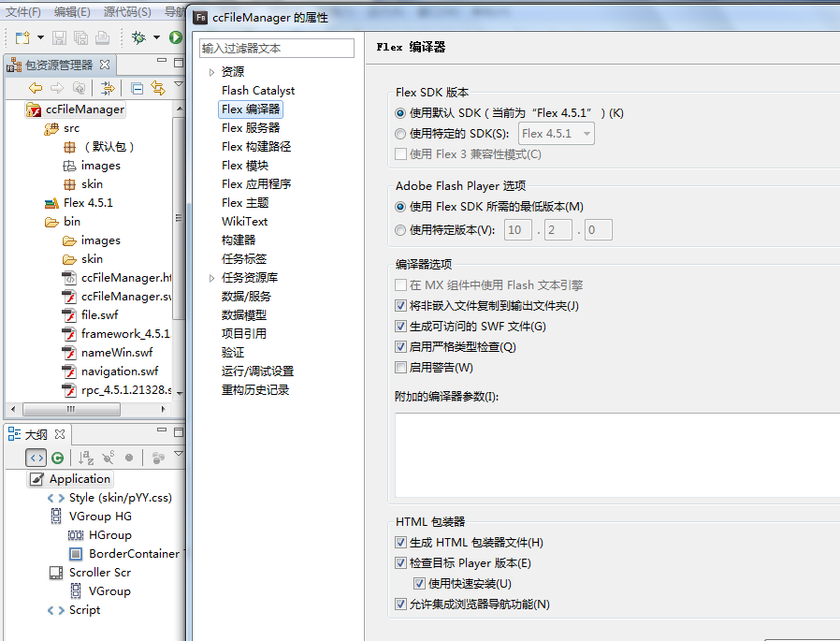The image size is (840, 641).
Task: Select 使用默认 SDK radio button
Action: coord(400,113)
